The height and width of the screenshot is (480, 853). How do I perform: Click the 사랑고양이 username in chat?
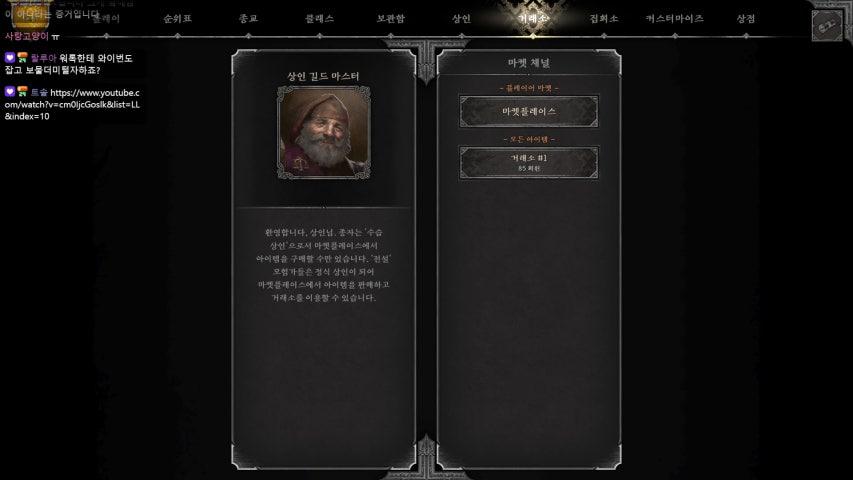coord(27,36)
